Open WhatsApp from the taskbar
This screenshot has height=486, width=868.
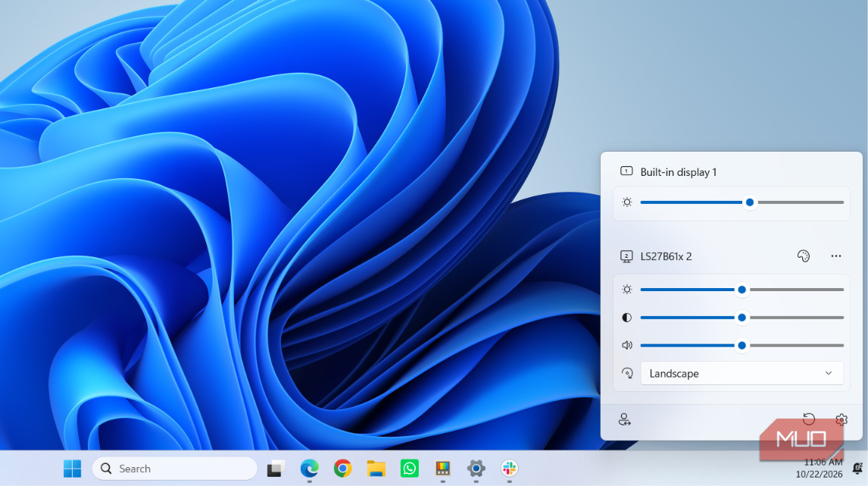click(x=409, y=469)
